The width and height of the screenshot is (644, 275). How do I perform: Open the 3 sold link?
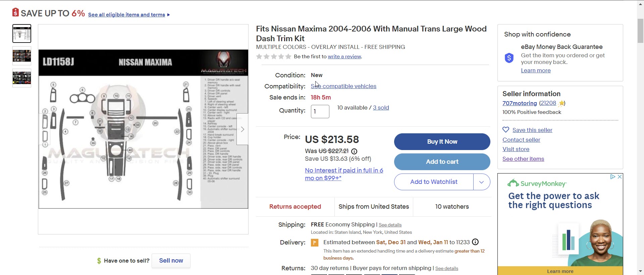click(381, 108)
